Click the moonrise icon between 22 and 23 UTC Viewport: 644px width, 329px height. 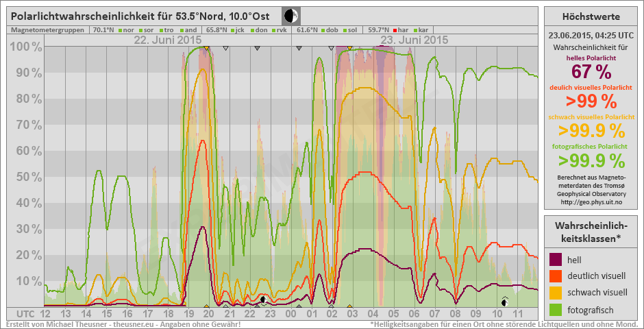pos(262,299)
